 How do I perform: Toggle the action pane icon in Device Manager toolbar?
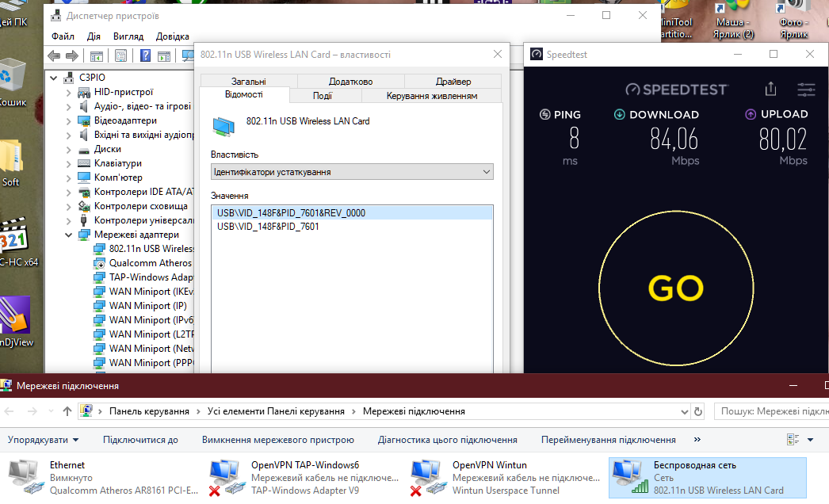164,56
